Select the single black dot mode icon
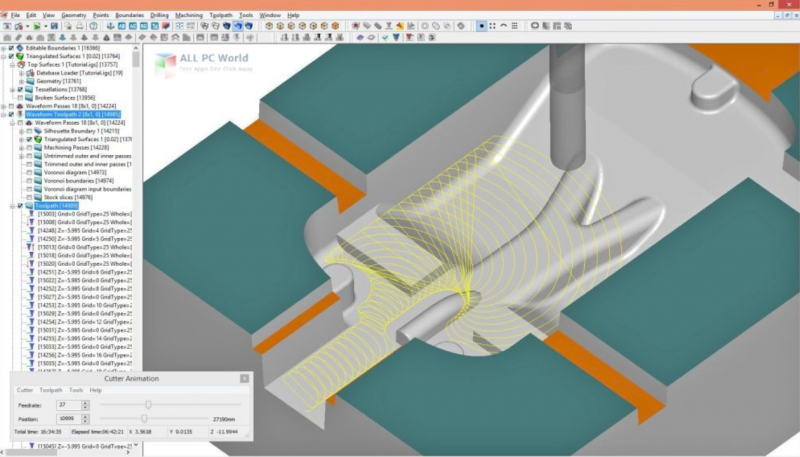The height and width of the screenshot is (457, 800). coord(481,26)
